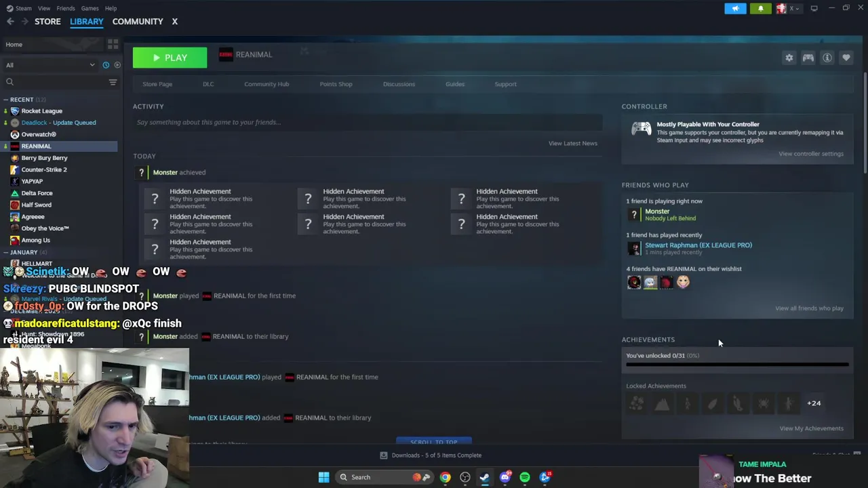Click the green PLAY button
The height and width of the screenshot is (488, 868).
170,58
